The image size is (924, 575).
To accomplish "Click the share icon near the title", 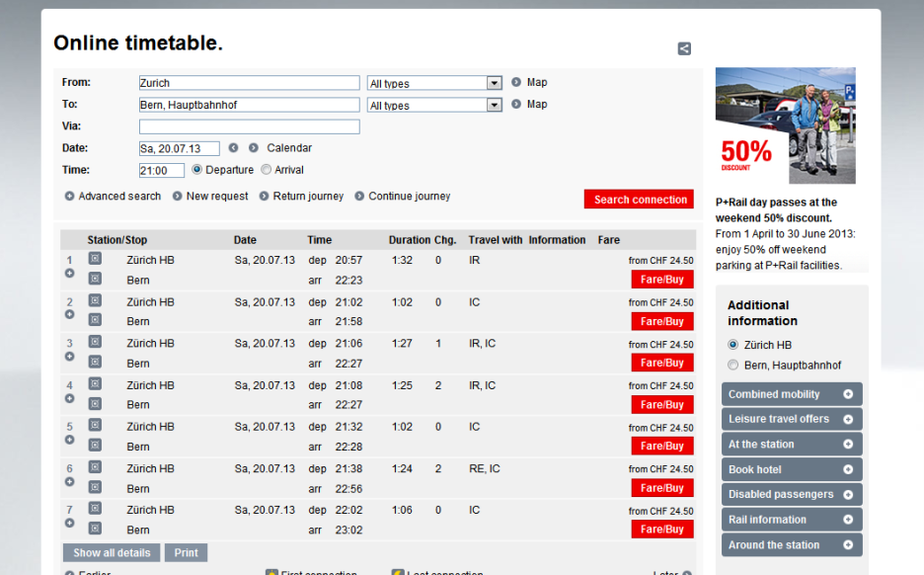I will point(684,48).
